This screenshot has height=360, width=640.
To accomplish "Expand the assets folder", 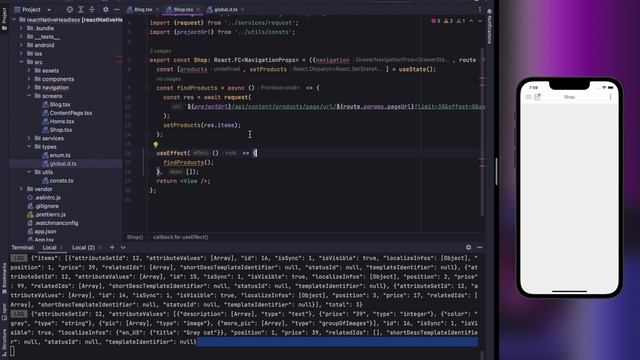I will pyautogui.click(x=29, y=71).
